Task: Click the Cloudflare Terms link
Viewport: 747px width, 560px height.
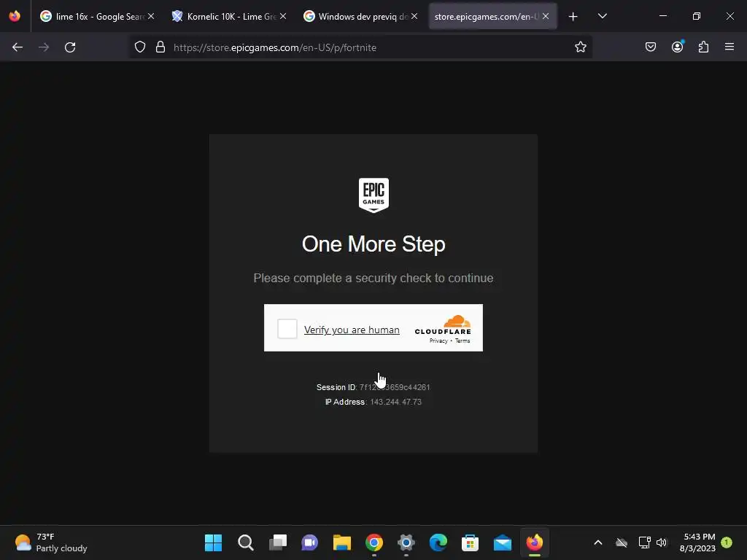Action: point(462,341)
